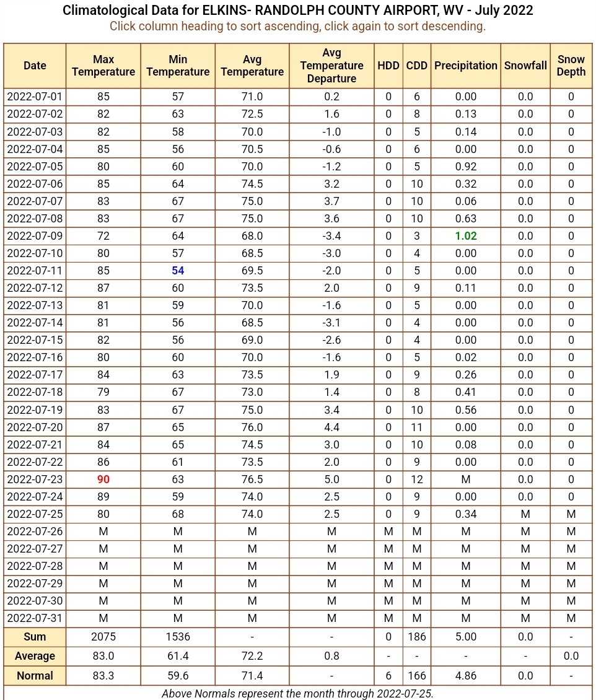Sort by Precipitation column heading

point(466,66)
